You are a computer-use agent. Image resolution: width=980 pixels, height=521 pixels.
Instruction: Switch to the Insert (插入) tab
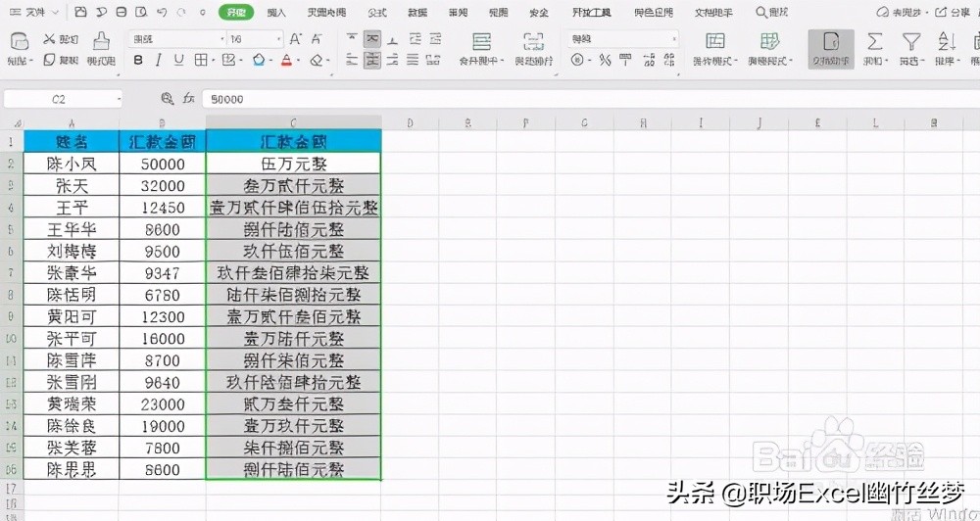[275, 12]
